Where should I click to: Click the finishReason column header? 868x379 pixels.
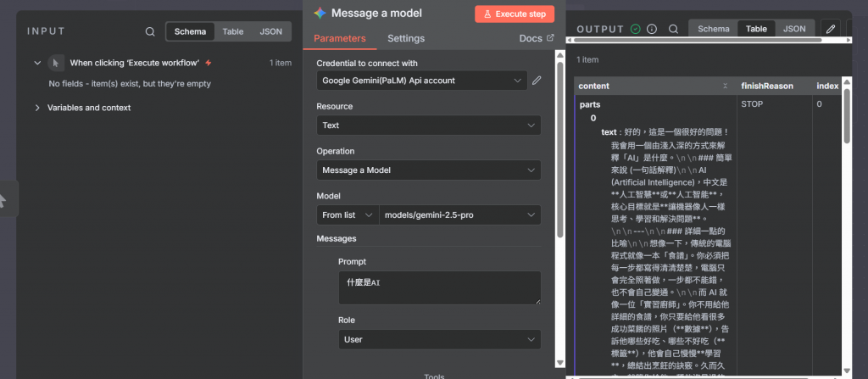(x=774, y=86)
